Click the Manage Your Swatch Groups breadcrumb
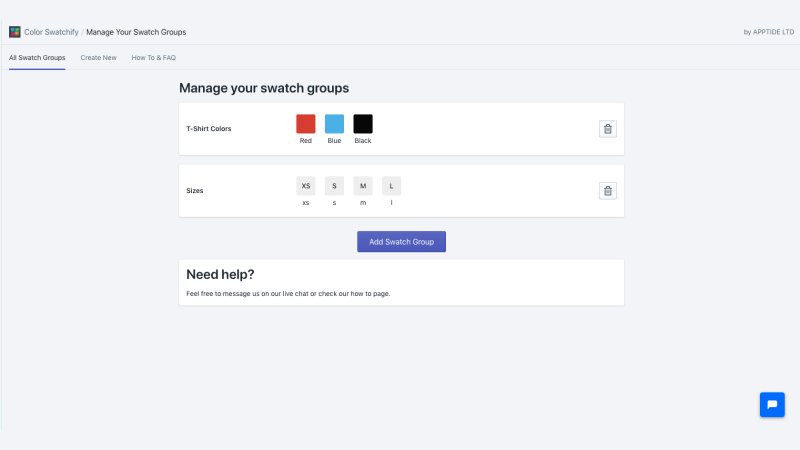 pos(136,32)
